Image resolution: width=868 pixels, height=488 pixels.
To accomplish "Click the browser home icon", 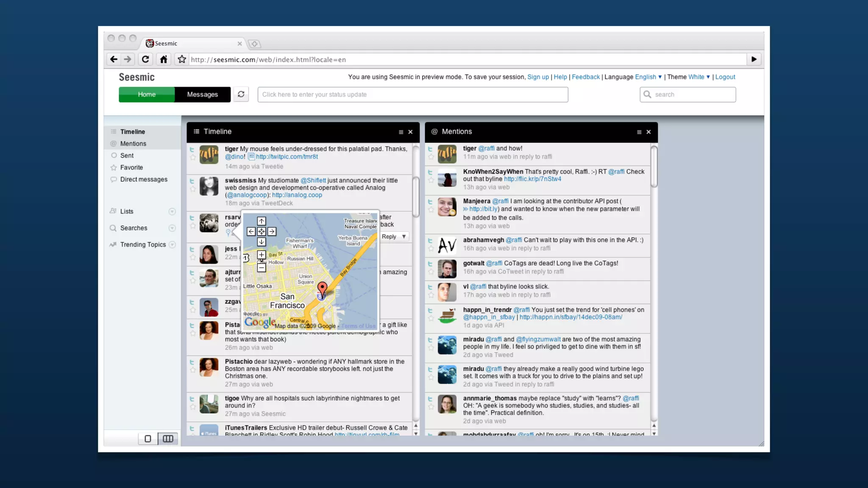I will click(164, 59).
